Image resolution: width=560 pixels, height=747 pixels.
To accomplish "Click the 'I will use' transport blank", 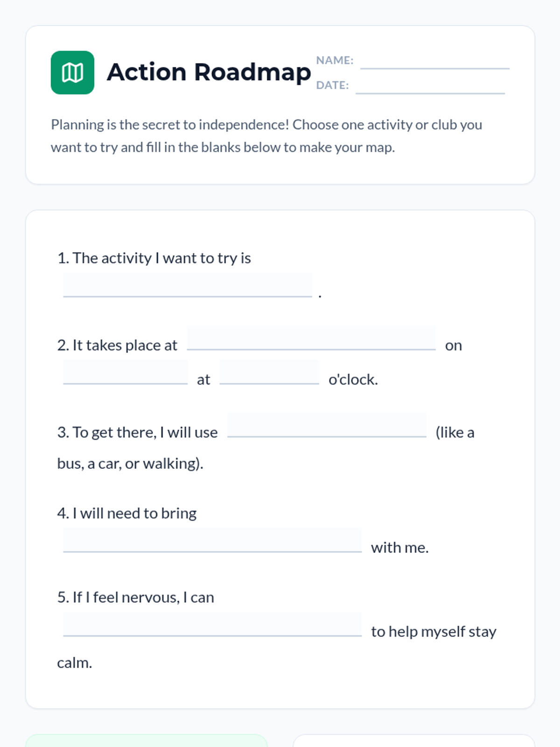I will (x=327, y=425).
